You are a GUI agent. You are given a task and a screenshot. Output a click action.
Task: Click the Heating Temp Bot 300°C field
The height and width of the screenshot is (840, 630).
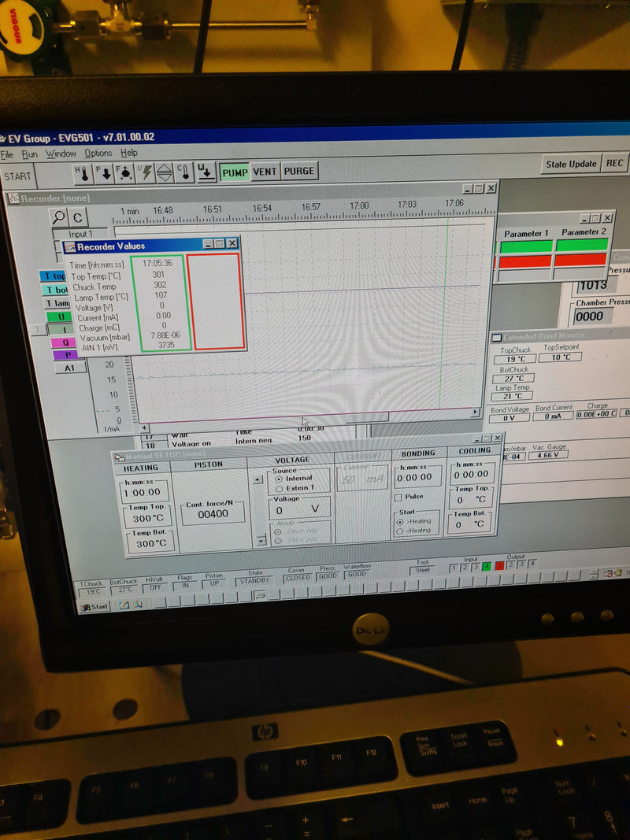click(151, 543)
